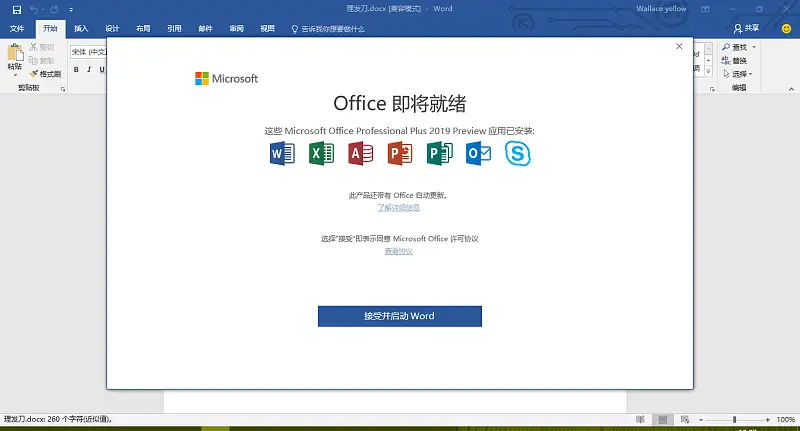Toggle Bold formatting button
Viewport: 800px width, 431px height.
pyautogui.click(x=76, y=69)
